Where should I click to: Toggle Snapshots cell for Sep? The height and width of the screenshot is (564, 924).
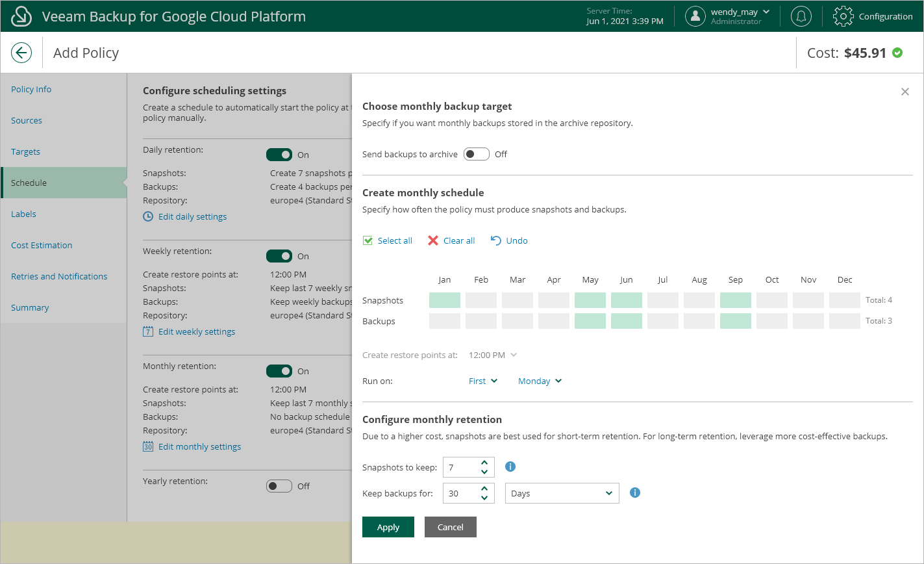(x=736, y=300)
